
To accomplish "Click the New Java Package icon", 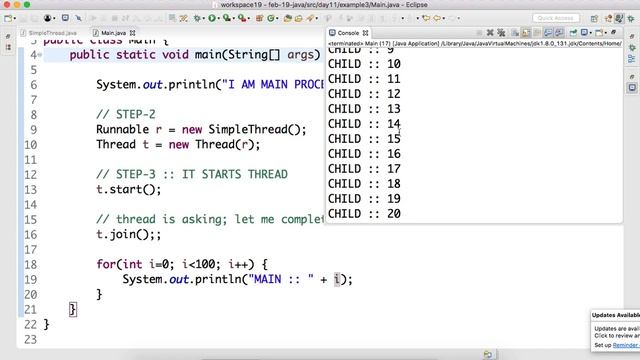I will 259,18.
